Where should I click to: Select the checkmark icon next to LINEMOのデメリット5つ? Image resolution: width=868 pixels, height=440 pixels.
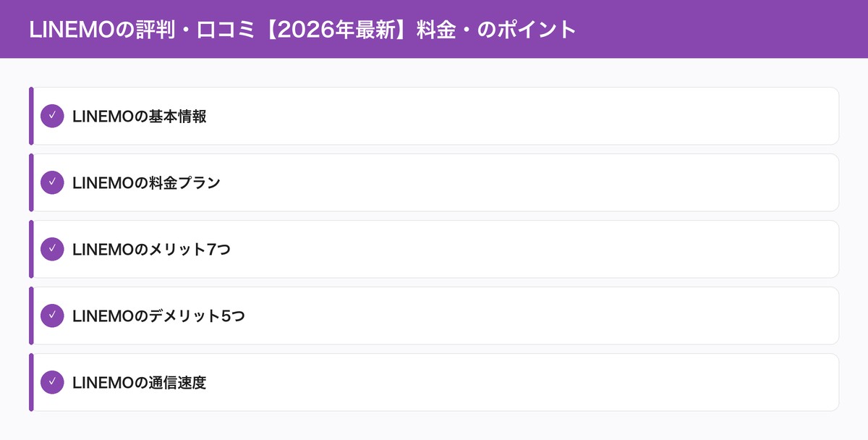[51, 316]
